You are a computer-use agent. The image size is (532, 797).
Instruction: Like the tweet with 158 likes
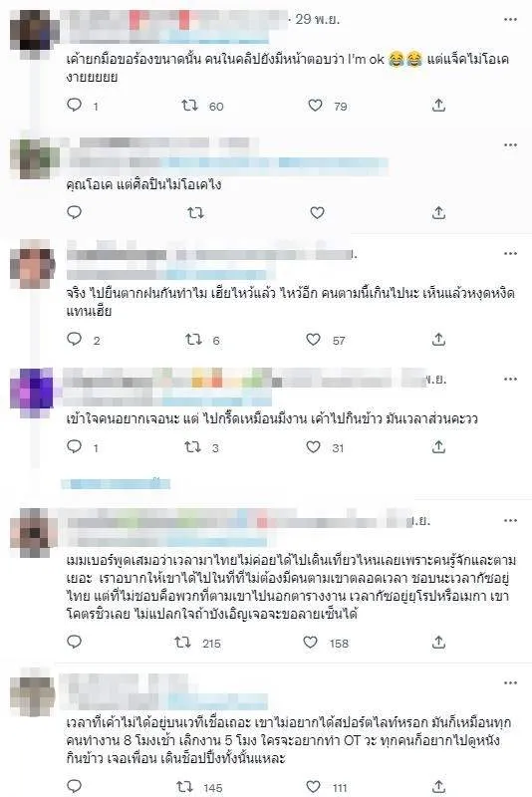(x=311, y=643)
